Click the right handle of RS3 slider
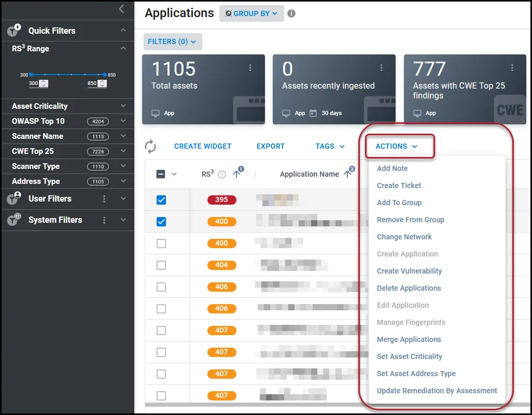 (x=105, y=75)
